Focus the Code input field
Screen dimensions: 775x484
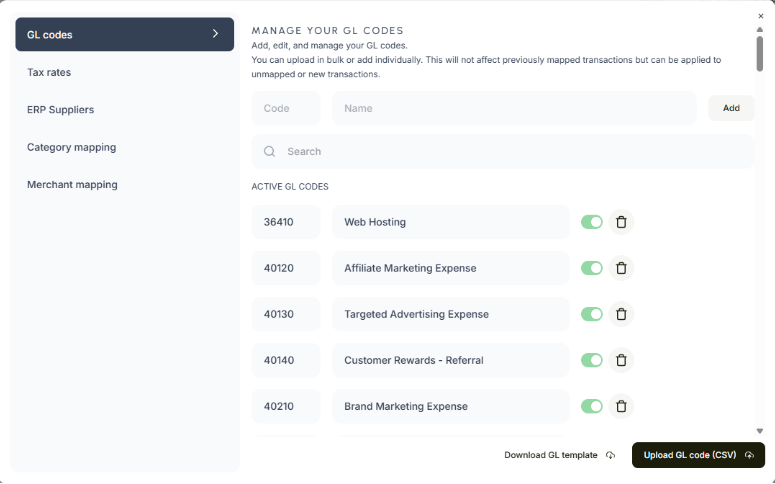tap(286, 108)
